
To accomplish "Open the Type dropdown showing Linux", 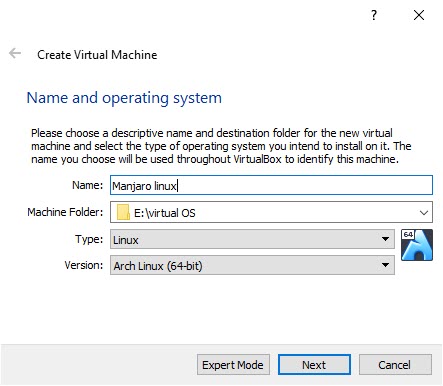I will click(252, 239).
